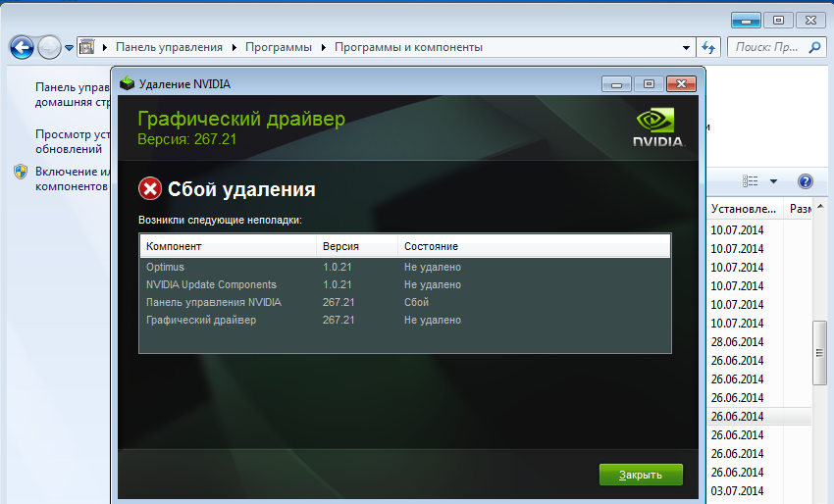Click 'Программы и компоненты' breadcrumb
Screen dimensions: 834x504
click(x=408, y=47)
